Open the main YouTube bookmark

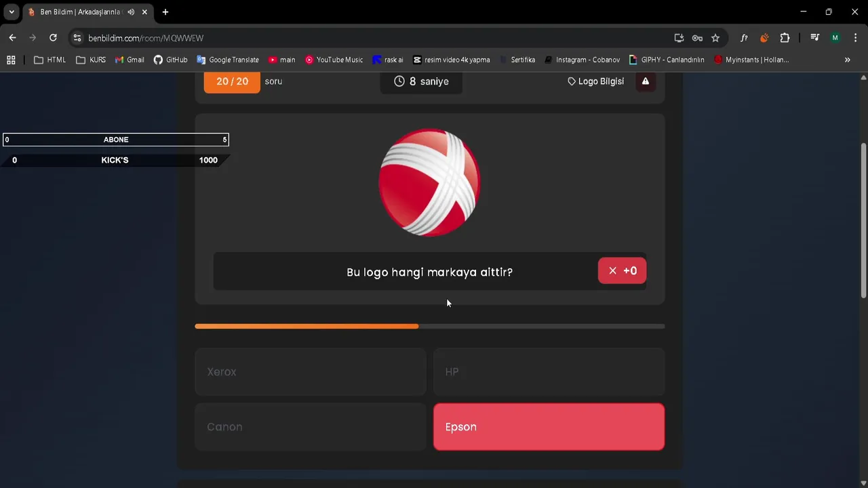tap(282, 60)
